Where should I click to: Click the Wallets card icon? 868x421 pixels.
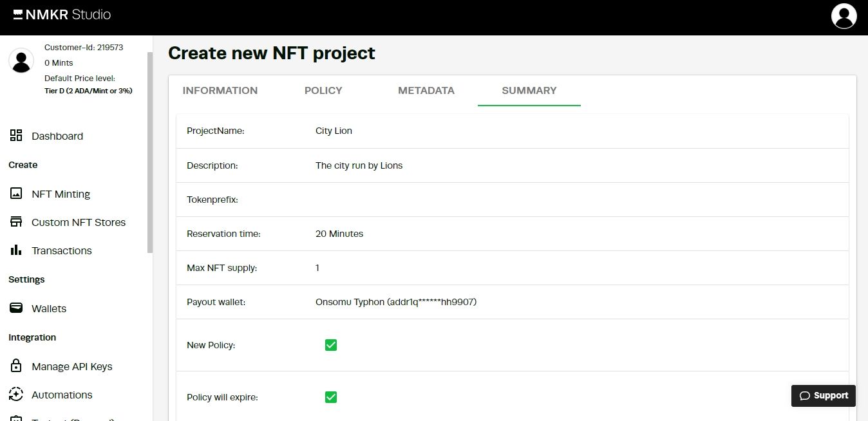[16, 308]
